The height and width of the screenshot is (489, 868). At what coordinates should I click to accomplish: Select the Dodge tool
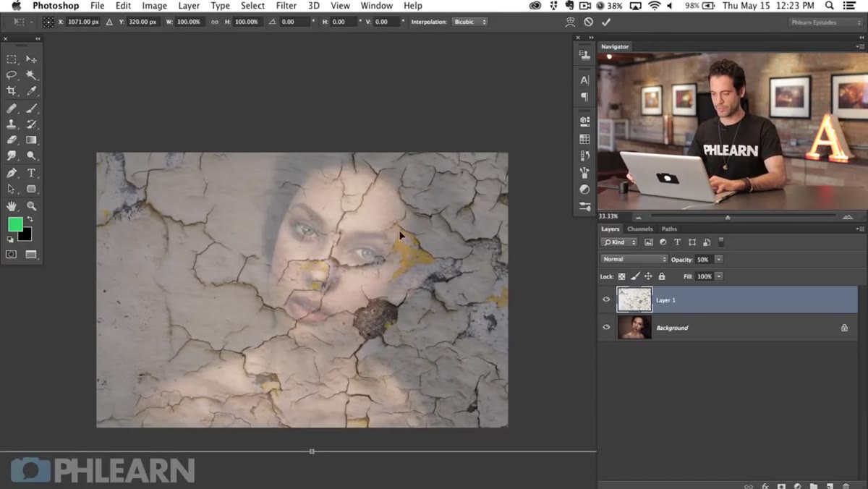pyautogui.click(x=31, y=156)
